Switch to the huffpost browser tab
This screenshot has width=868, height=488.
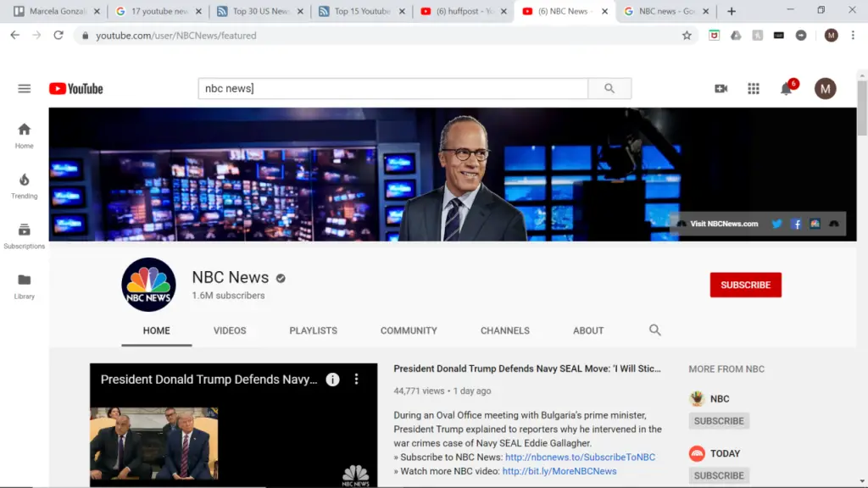465,12
